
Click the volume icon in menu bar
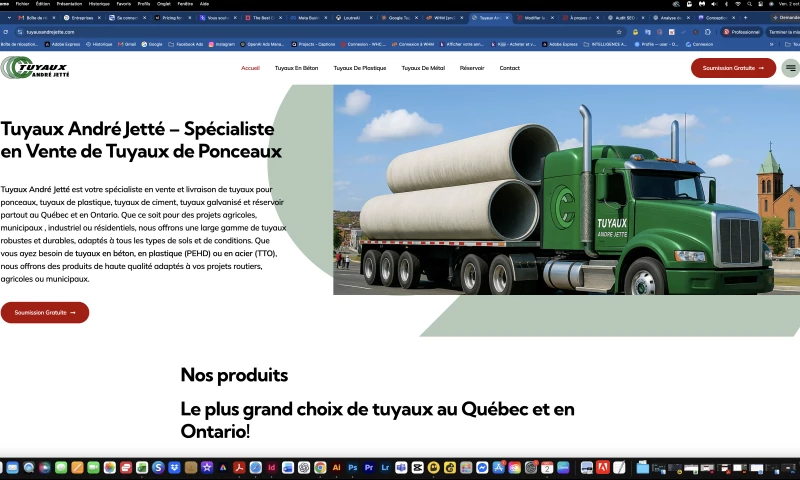(x=714, y=4)
